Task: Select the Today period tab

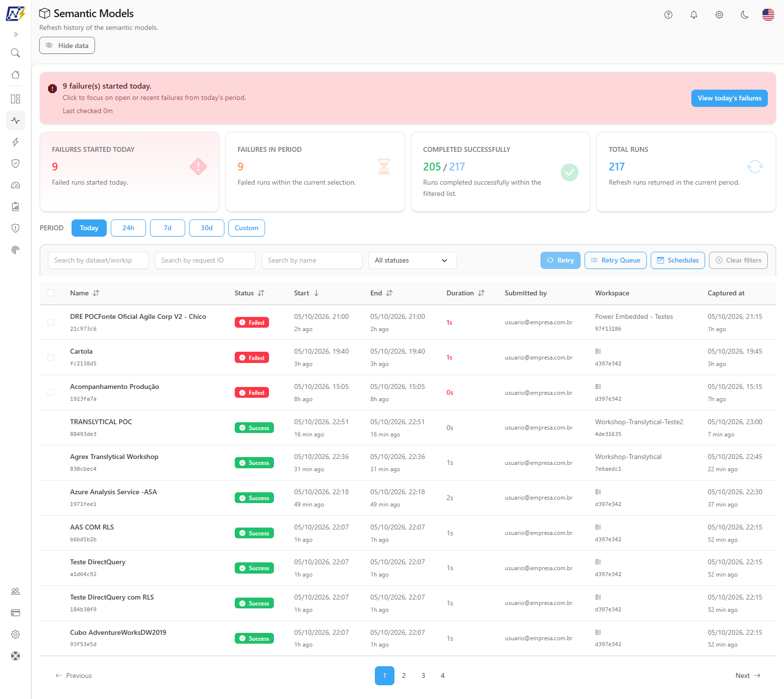Action: [x=89, y=228]
